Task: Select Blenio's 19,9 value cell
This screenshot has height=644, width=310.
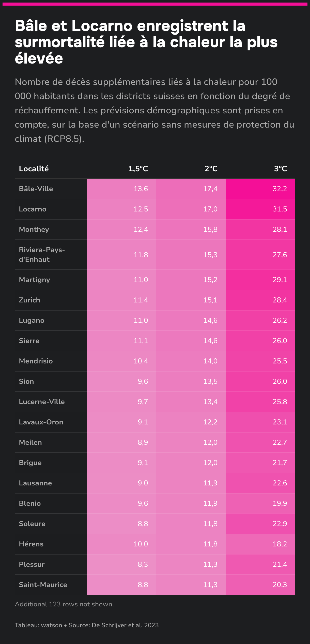Action: pyautogui.click(x=280, y=503)
